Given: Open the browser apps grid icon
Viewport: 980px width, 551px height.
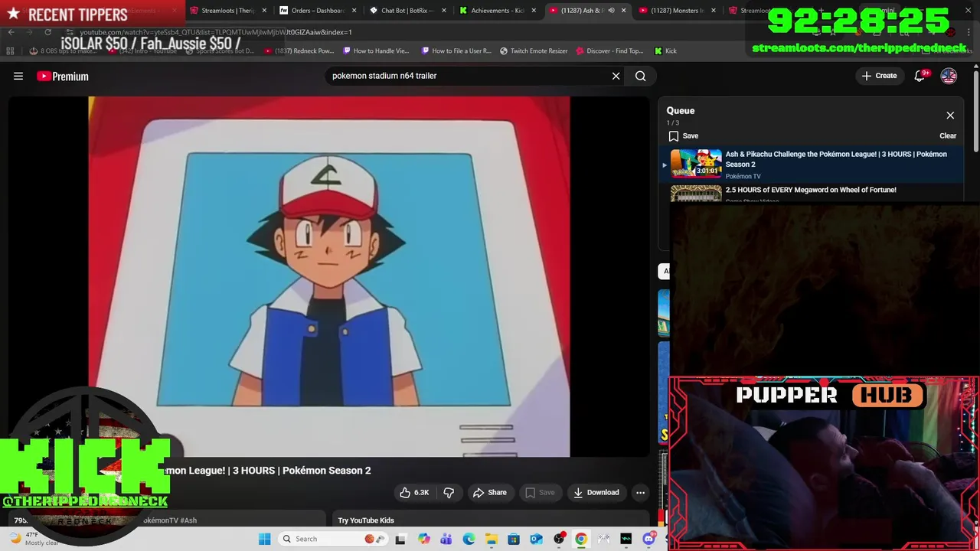Looking at the screenshot, I should pyautogui.click(x=10, y=51).
